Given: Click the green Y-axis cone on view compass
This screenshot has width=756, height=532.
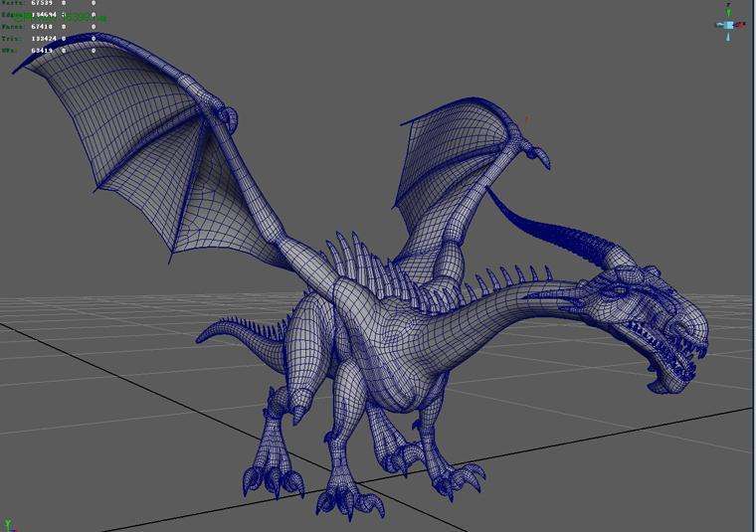Looking at the screenshot, I should [x=729, y=9].
